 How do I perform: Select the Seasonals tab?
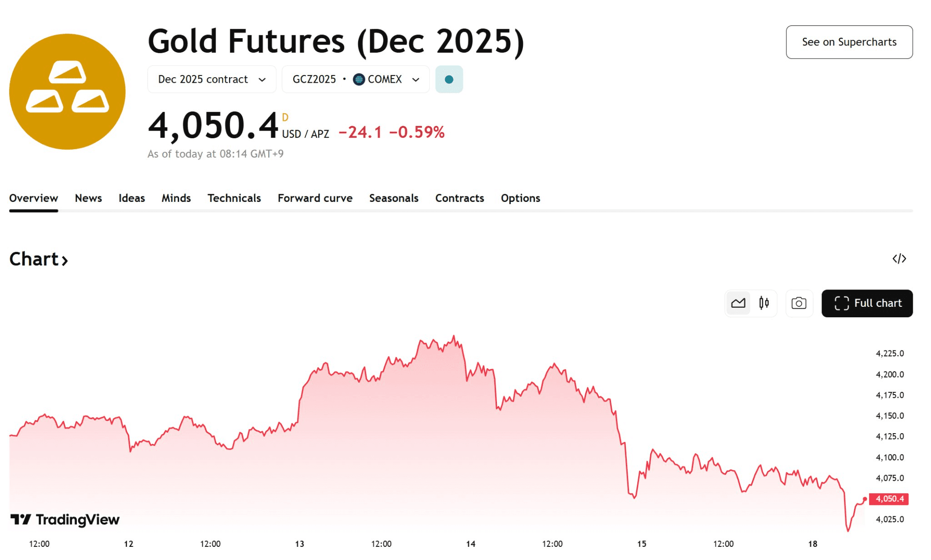point(394,198)
